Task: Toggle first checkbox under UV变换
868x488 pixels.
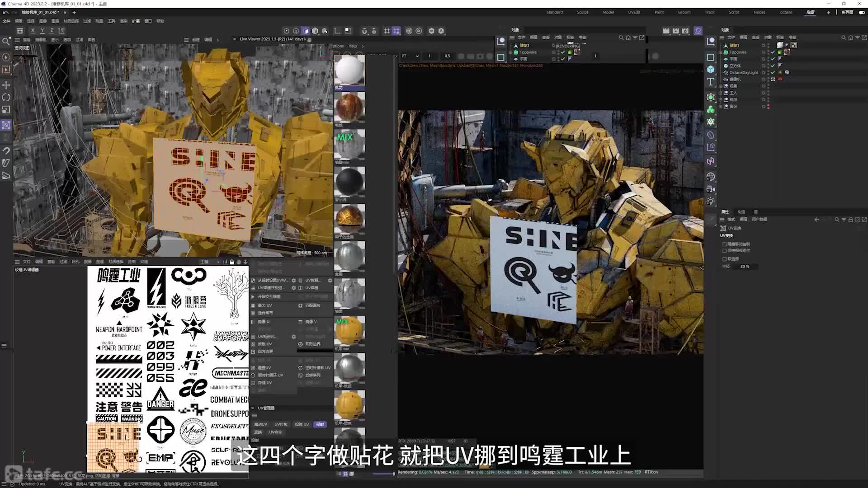Action: click(x=724, y=244)
